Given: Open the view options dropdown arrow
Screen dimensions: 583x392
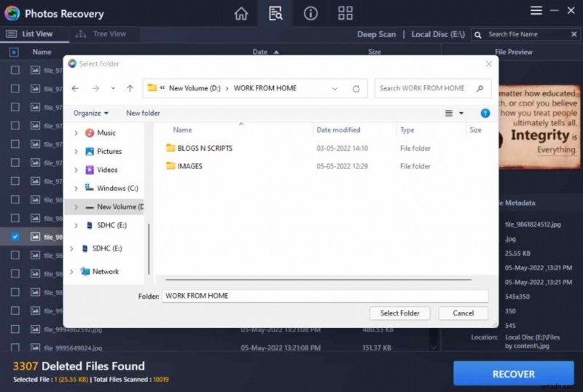Looking at the screenshot, I should point(461,113).
